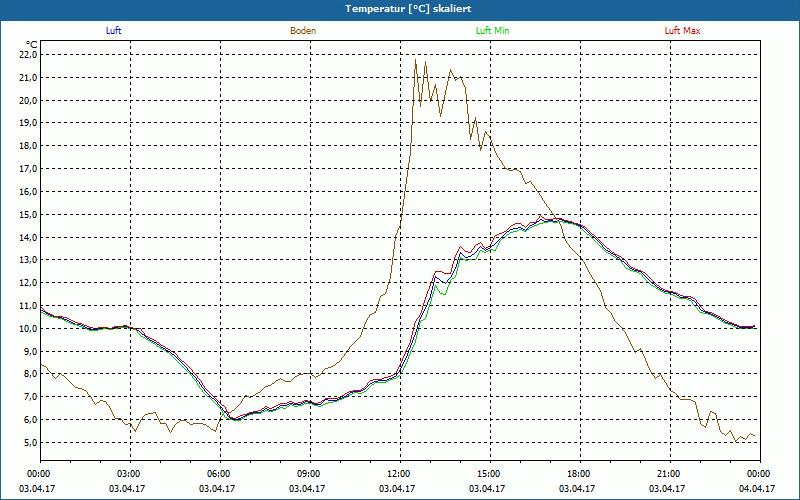This screenshot has width=800, height=500.
Task: Click the 03.04.17 date under 12:00
Action: click(x=397, y=489)
